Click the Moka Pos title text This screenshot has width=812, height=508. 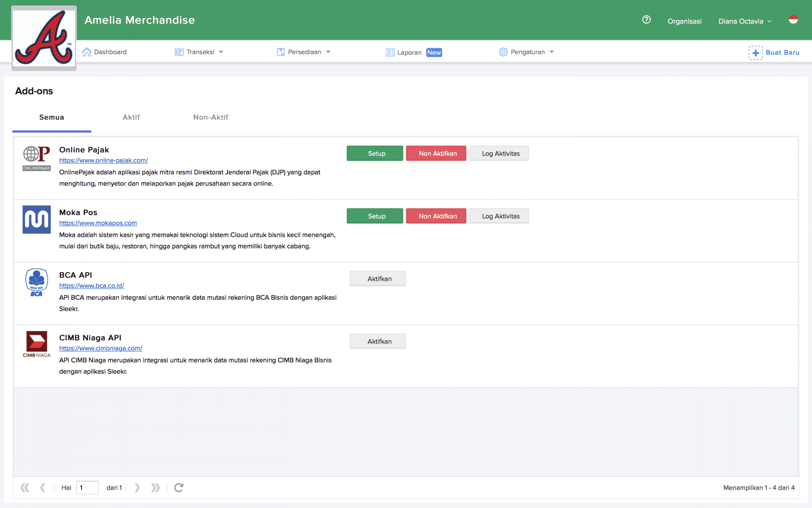[78, 212]
